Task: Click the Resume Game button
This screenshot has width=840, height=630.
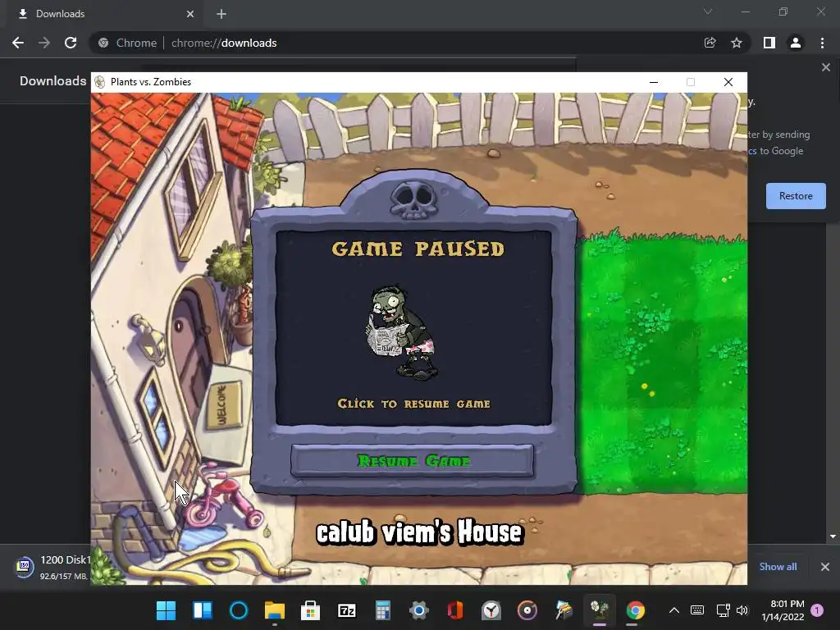Action: [412, 460]
